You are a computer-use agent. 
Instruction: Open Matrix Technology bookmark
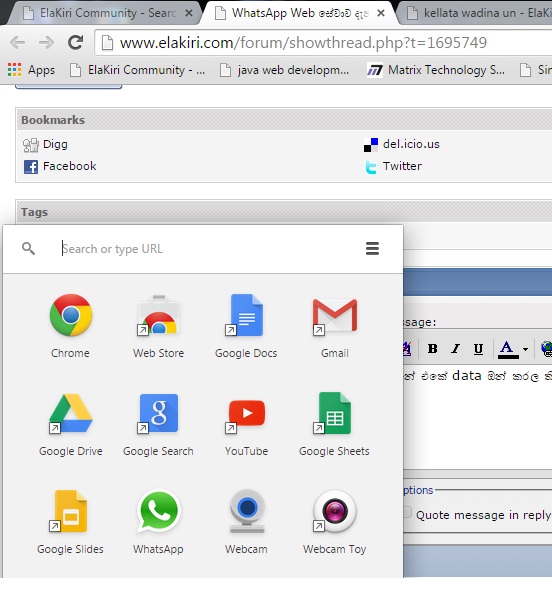coord(436,70)
